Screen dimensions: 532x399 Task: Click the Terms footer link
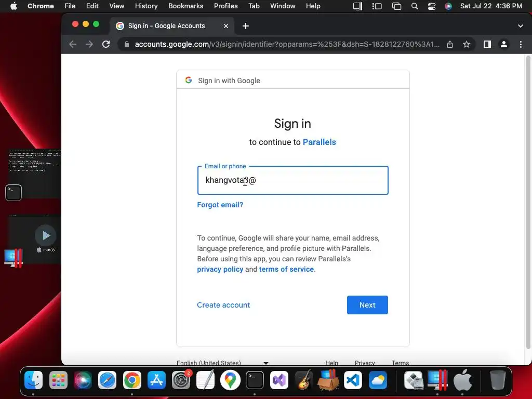(400, 363)
